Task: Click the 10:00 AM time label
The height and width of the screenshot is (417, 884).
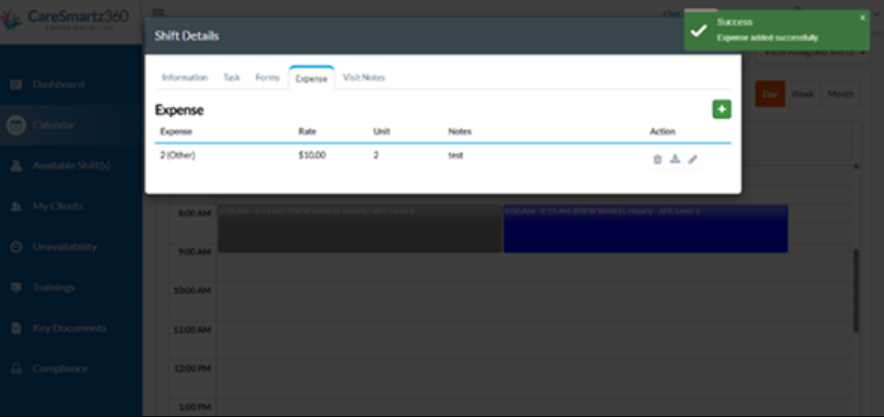Action: [x=192, y=290]
